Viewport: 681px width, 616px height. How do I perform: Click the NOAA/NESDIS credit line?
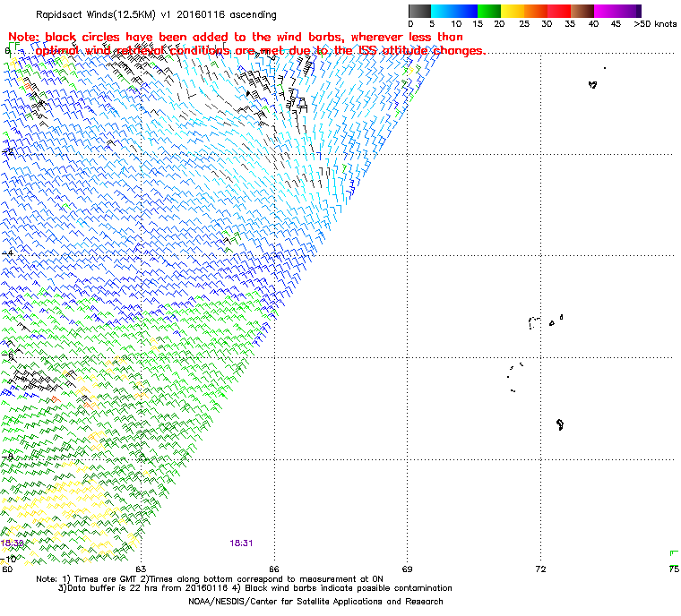(315, 602)
